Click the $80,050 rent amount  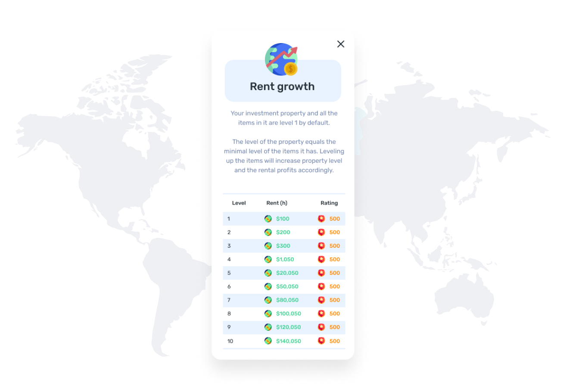pos(287,300)
